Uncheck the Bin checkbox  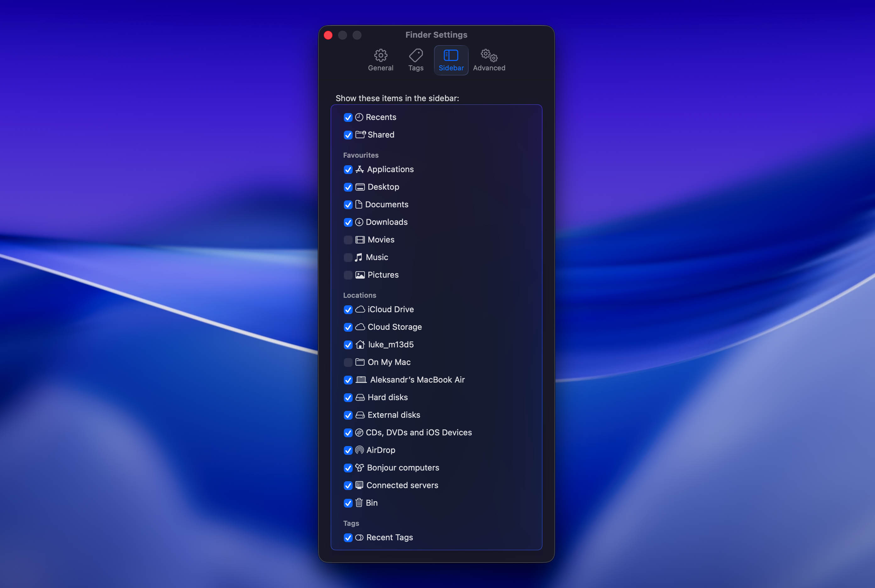coord(348,504)
